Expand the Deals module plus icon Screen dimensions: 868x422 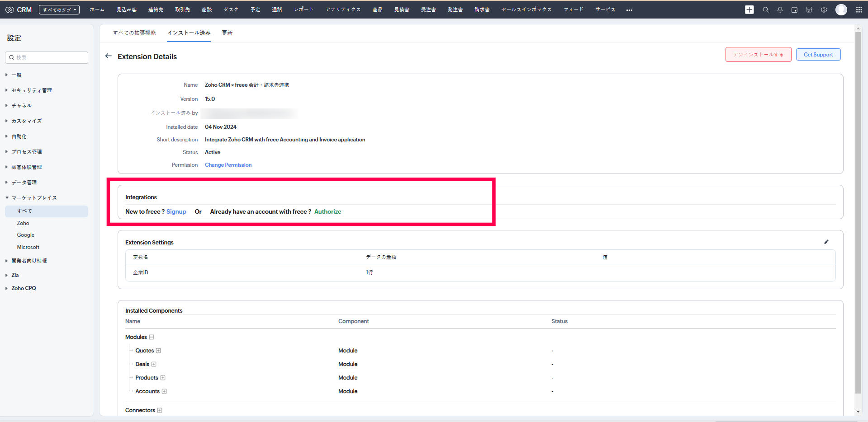point(154,364)
